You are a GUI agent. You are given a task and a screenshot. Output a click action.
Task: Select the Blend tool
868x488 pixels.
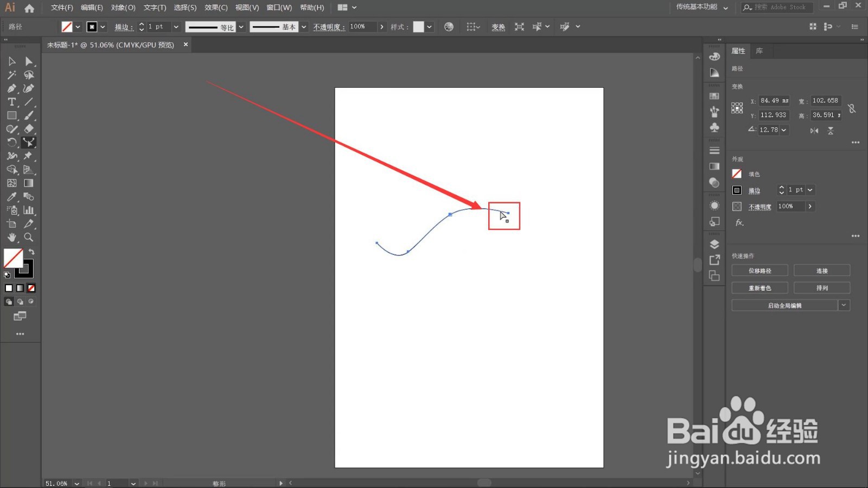pyautogui.click(x=29, y=197)
